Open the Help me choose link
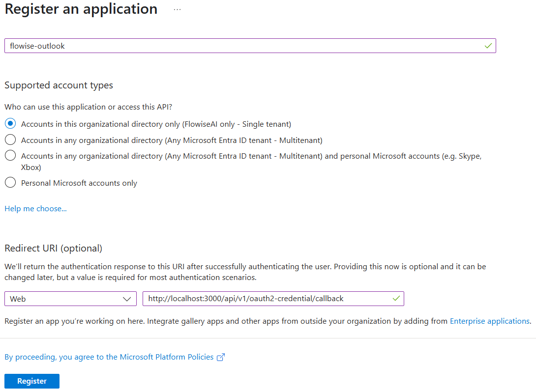The image size is (536, 392). click(x=35, y=209)
